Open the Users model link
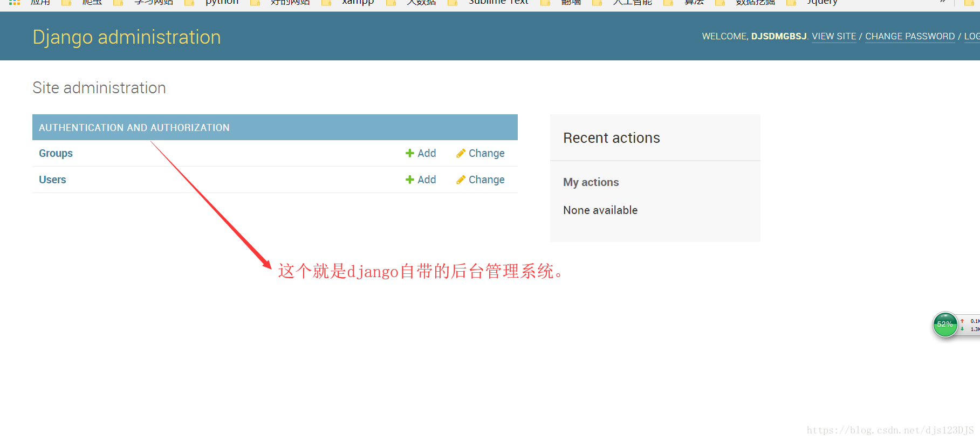This screenshot has height=441, width=980. (52, 180)
